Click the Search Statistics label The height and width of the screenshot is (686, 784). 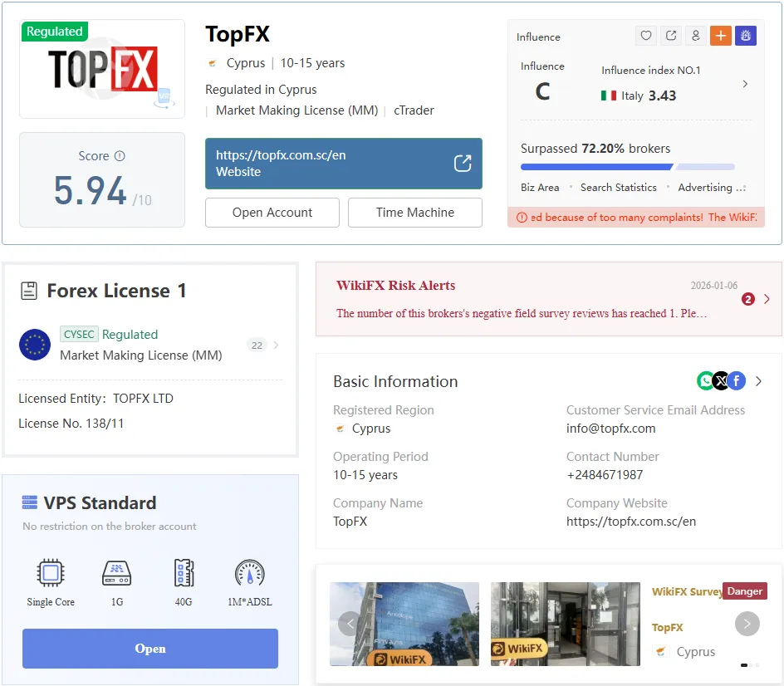point(619,188)
